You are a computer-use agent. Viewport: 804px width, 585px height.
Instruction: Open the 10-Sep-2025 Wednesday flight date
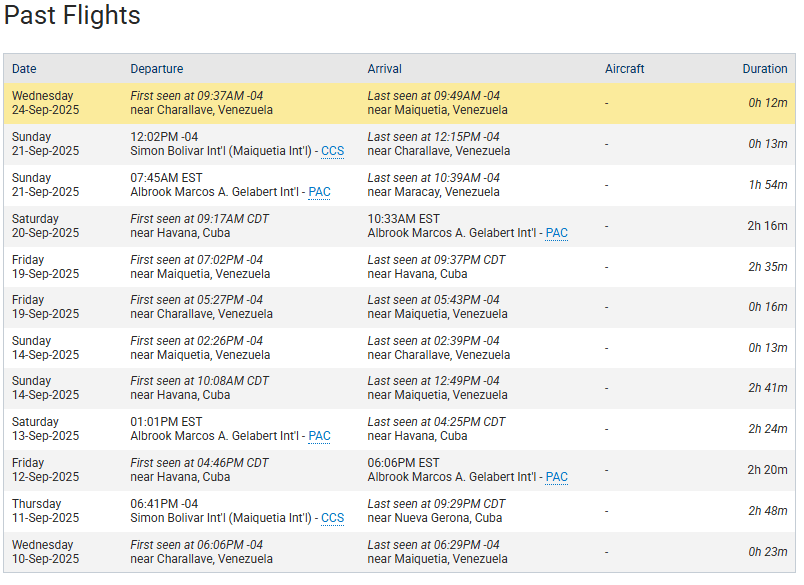(x=46, y=552)
